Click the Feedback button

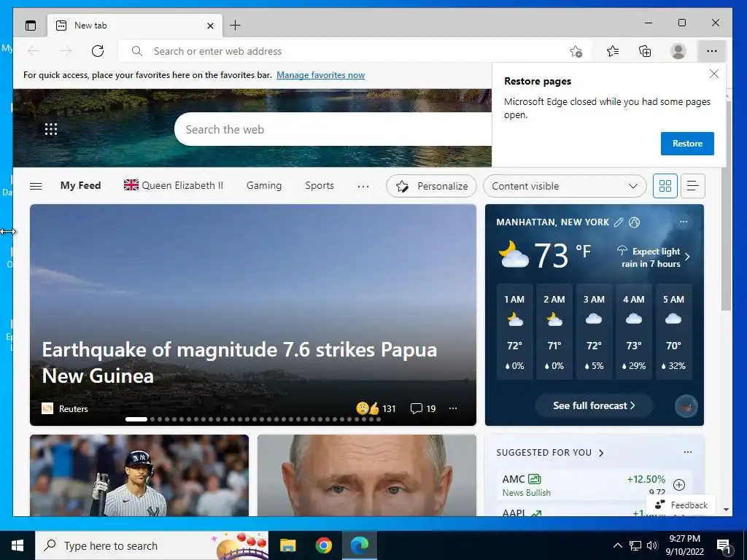point(681,505)
